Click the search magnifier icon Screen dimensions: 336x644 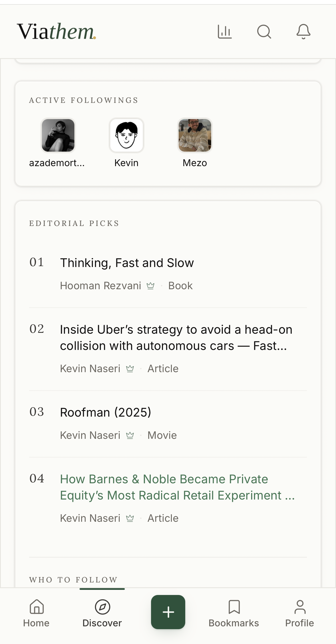tap(264, 31)
